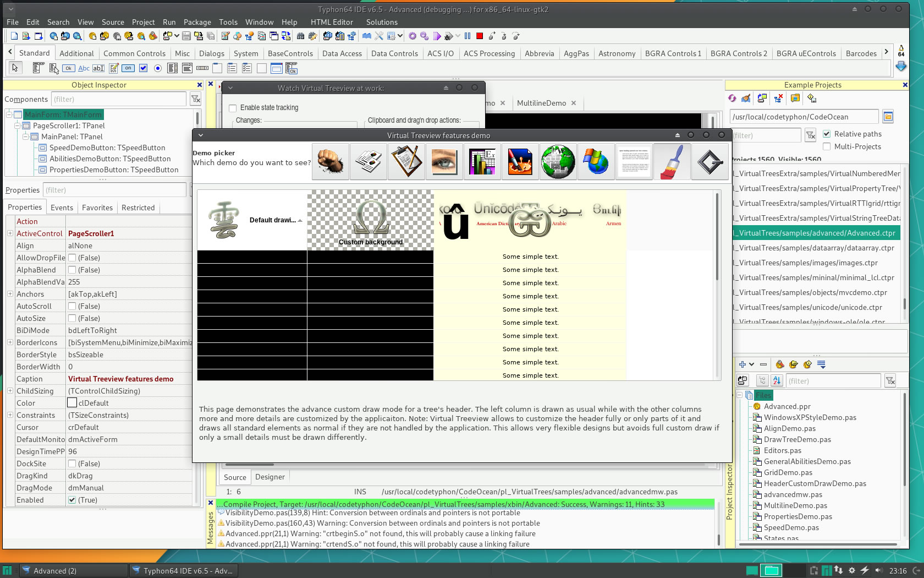924x578 pixels.
Task: Select the clipboard-with-pen demo icon
Action: [x=406, y=162]
